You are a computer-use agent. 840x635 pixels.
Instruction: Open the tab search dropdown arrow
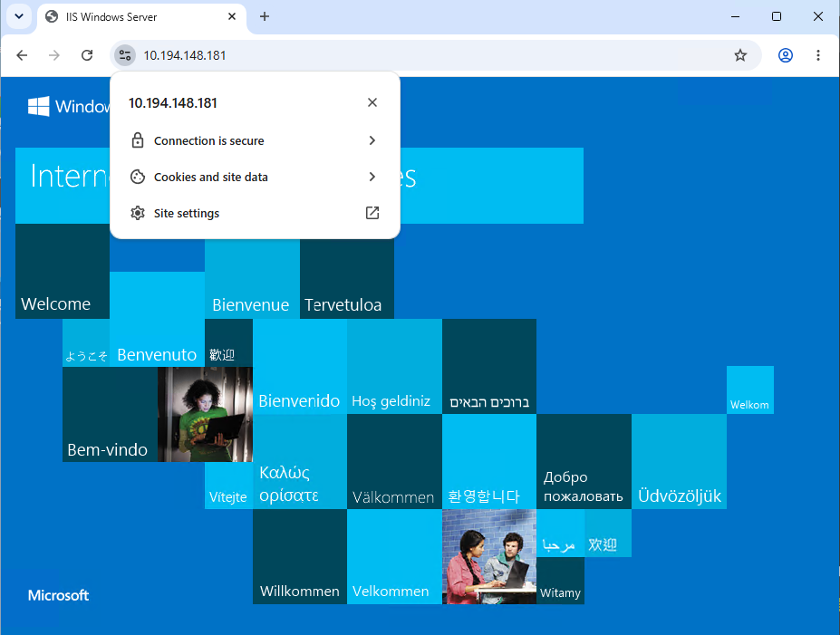tap(19, 16)
